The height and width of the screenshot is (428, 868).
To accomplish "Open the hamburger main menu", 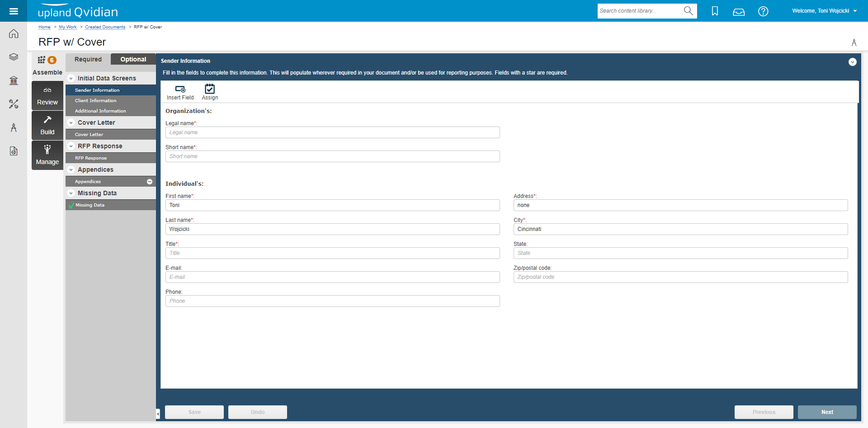I will pos(14,11).
